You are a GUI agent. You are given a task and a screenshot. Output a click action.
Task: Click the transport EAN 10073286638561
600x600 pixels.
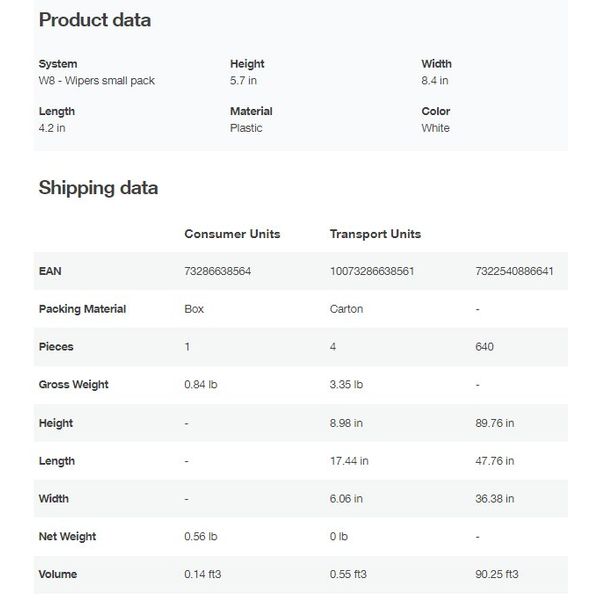372,271
